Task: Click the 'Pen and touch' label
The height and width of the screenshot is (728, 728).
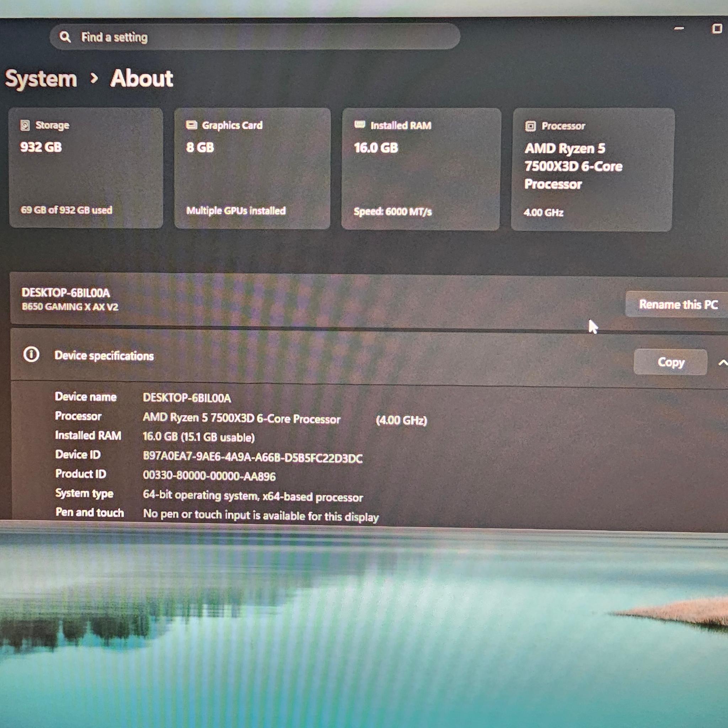Action: click(x=90, y=513)
